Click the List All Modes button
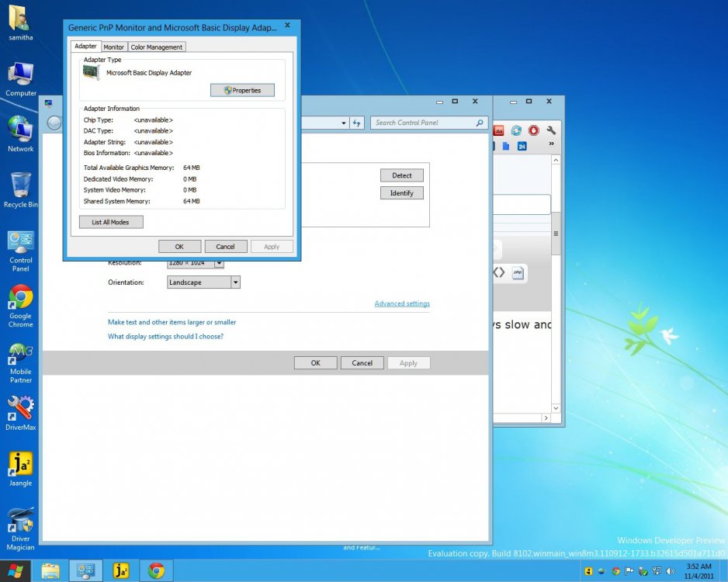 (111, 223)
